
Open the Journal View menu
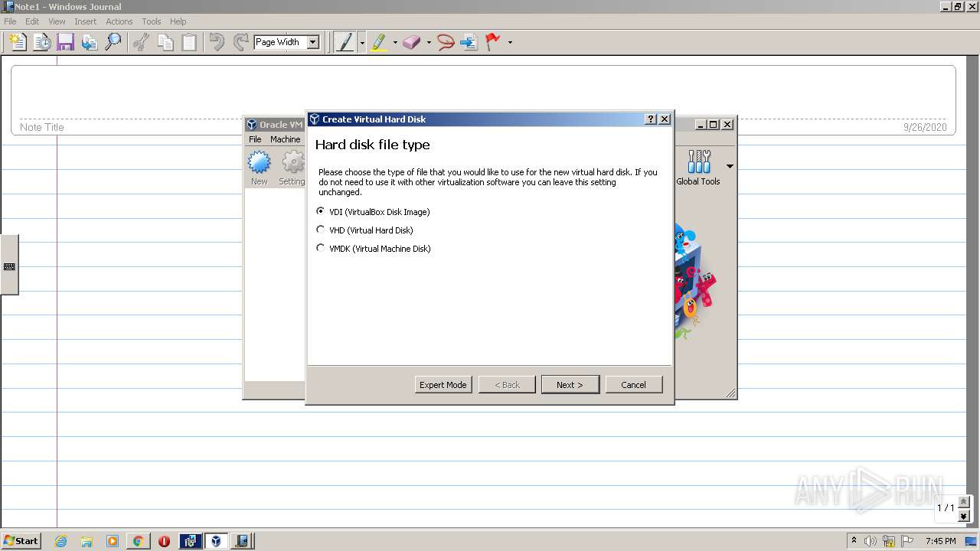pos(57,21)
